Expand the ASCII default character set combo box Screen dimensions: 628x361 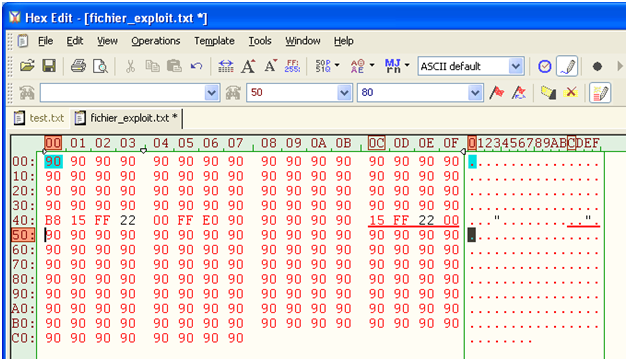coord(516,67)
